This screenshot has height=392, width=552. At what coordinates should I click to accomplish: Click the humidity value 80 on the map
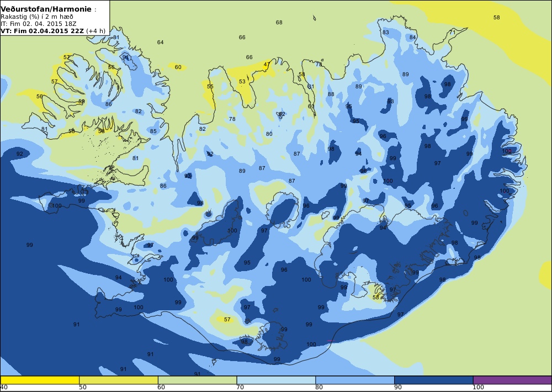tap(269, 134)
